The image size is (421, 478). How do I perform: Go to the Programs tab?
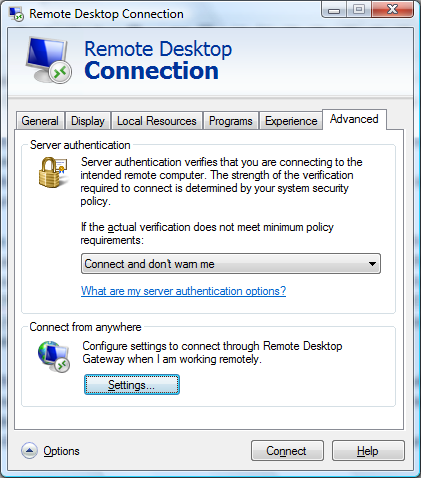(x=231, y=121)
